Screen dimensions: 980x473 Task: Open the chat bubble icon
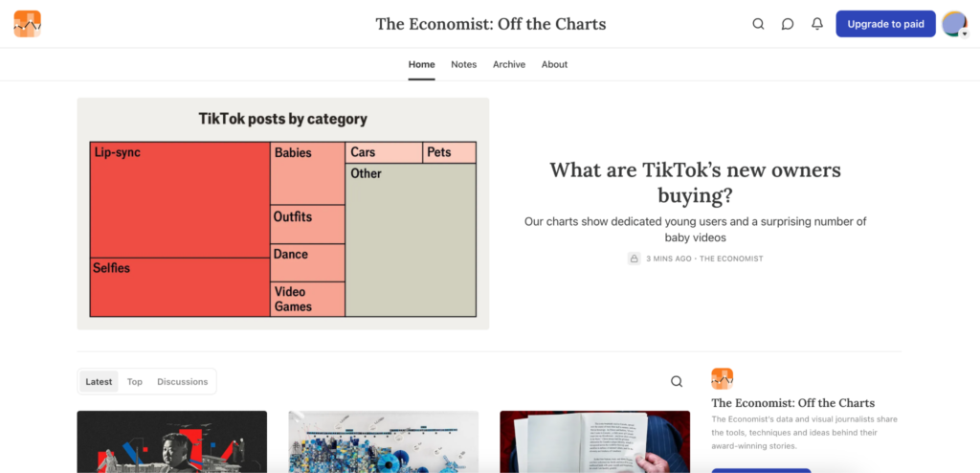[788, 24]
